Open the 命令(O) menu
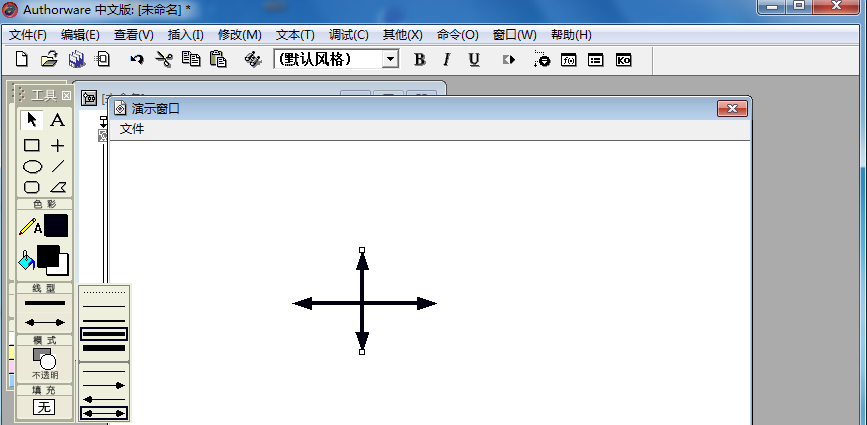This screenshot has height=425, width=867. (457, 35)
